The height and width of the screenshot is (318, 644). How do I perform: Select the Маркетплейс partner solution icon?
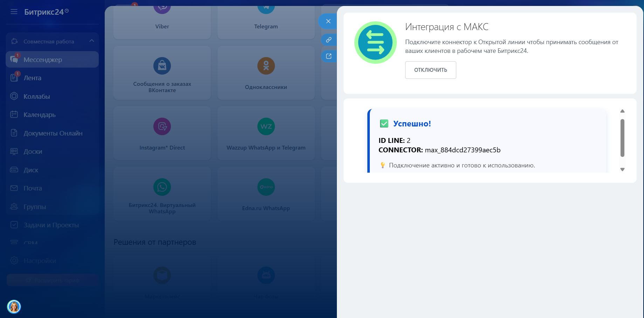(162, 275)
